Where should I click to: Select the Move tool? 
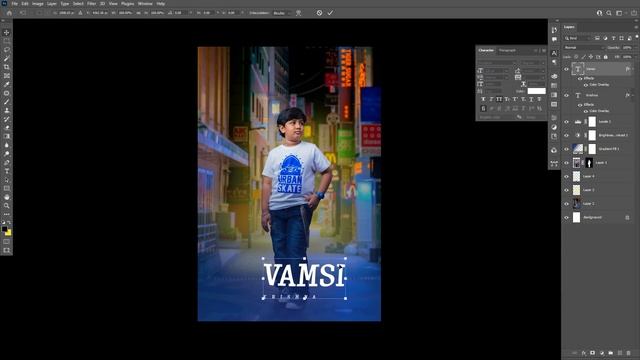pos(7,32)
